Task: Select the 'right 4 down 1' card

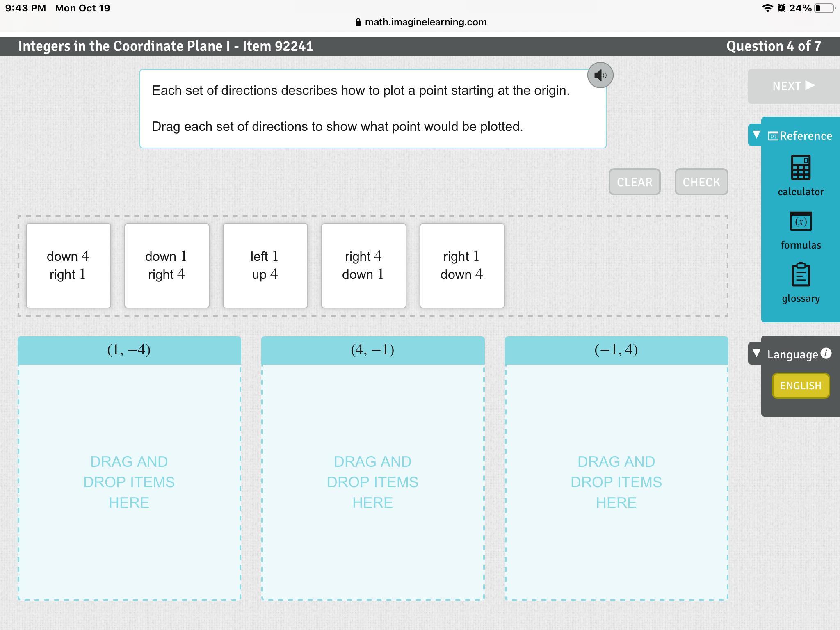Action: coord(364,266)
